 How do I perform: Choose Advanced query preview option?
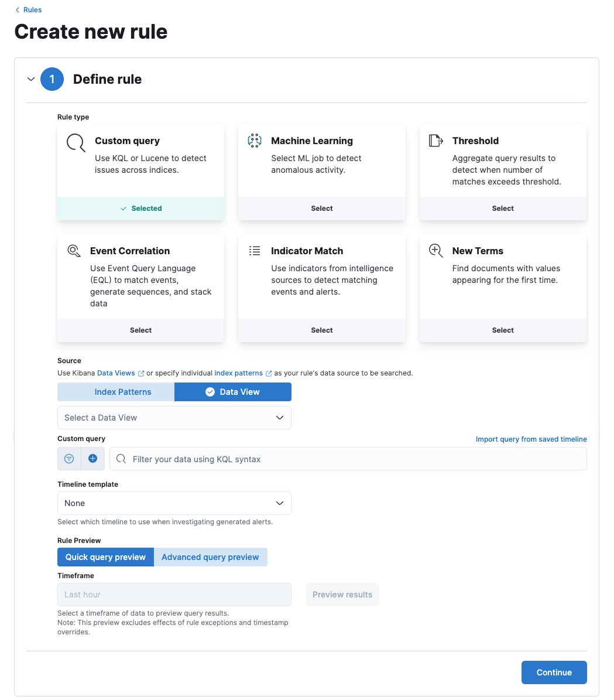click(210, 557)
